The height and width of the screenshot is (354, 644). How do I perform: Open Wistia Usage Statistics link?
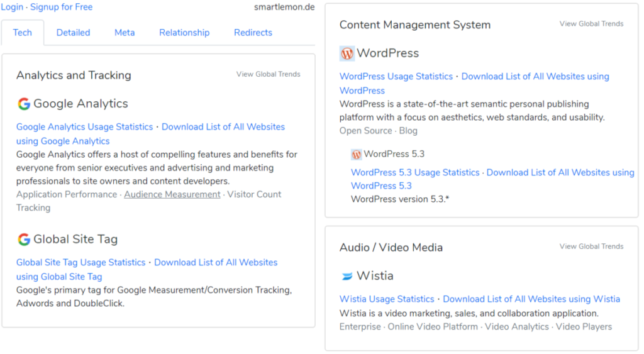coord(387,299)
